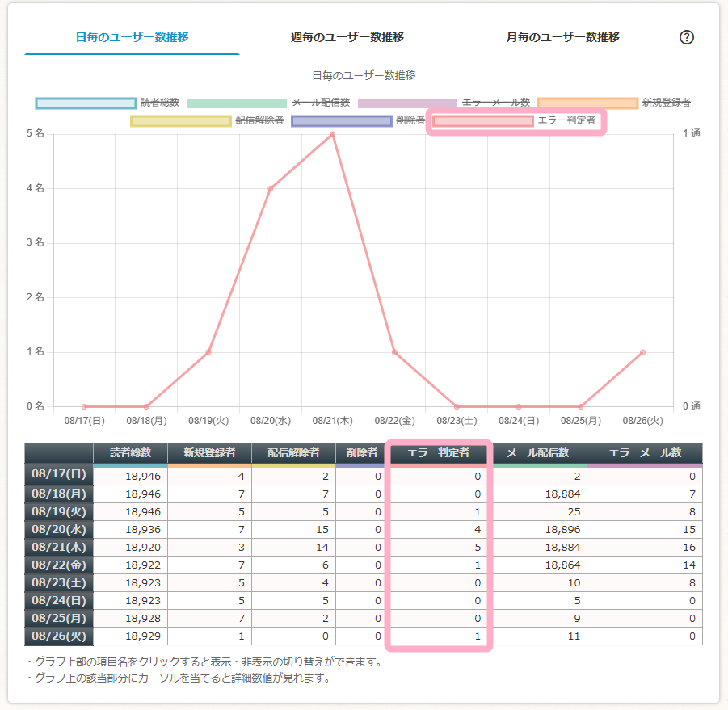Select the 08/24(日) table row header

tap(59, 600)
